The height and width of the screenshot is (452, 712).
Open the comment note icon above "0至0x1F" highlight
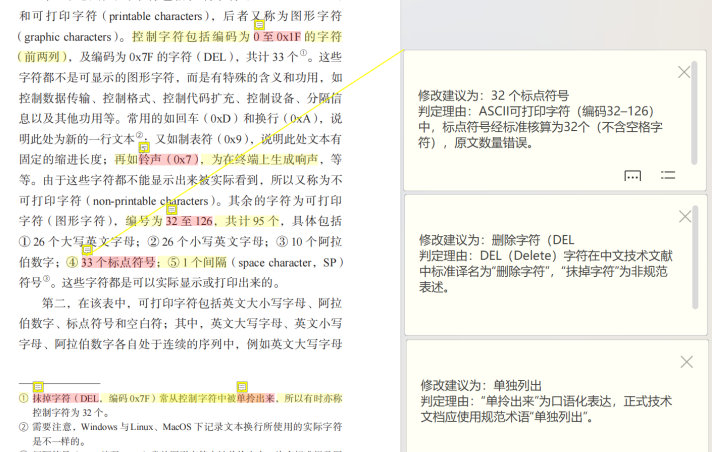259,25
